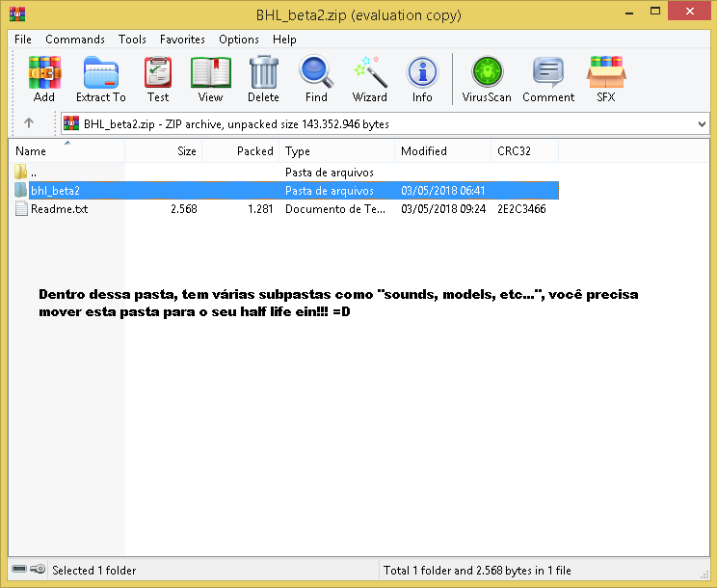This screenshot has width=717, height=588.
Task: Open the Commands menu
Action: pyautogui.click(x=75, y=40)
